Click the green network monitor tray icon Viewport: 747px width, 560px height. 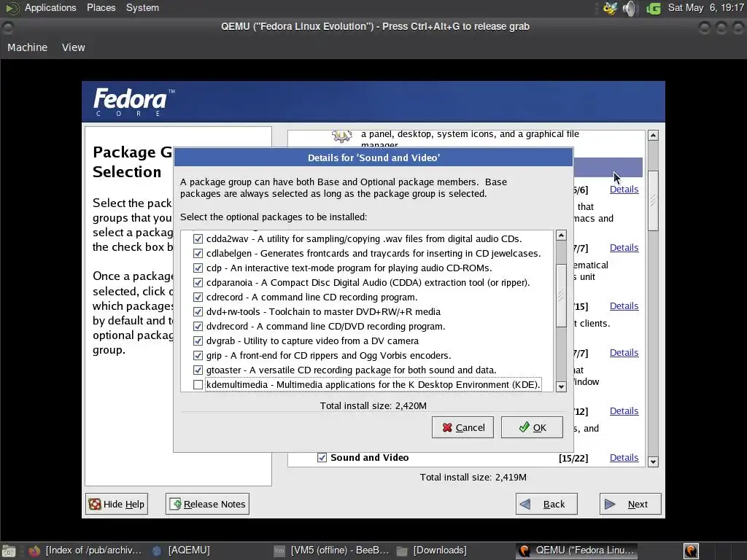(654, 8)
